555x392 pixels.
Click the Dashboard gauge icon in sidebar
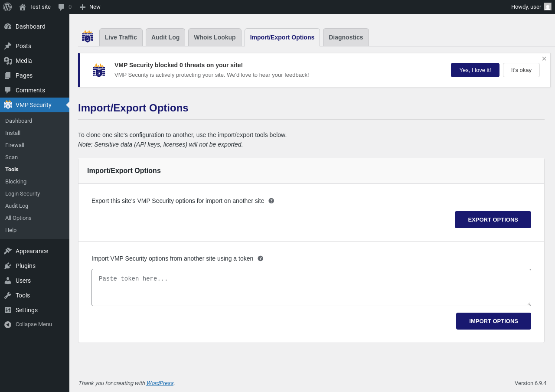click(x=8, y=26)
